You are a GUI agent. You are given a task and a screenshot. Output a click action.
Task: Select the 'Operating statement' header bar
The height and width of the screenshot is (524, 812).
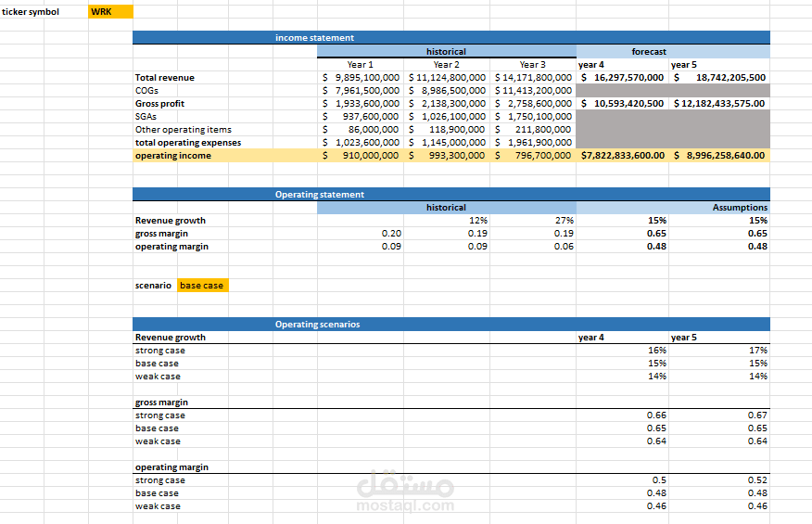[451, 194]
